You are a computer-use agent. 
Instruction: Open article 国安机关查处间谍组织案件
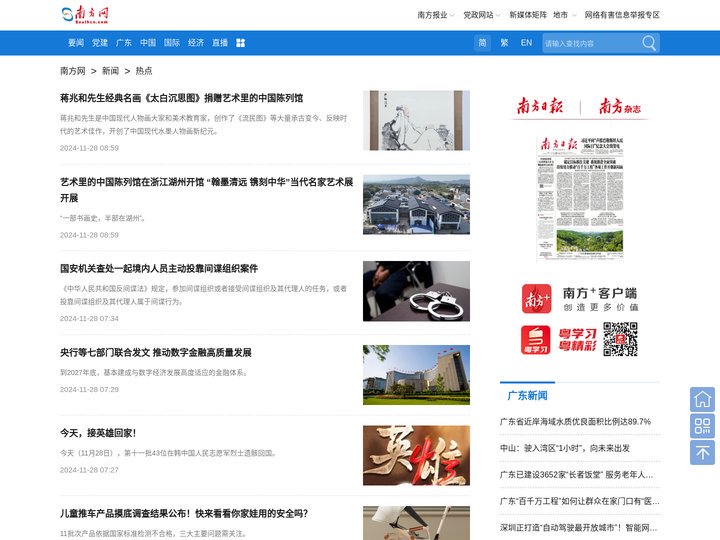click(x=159, y=269)
